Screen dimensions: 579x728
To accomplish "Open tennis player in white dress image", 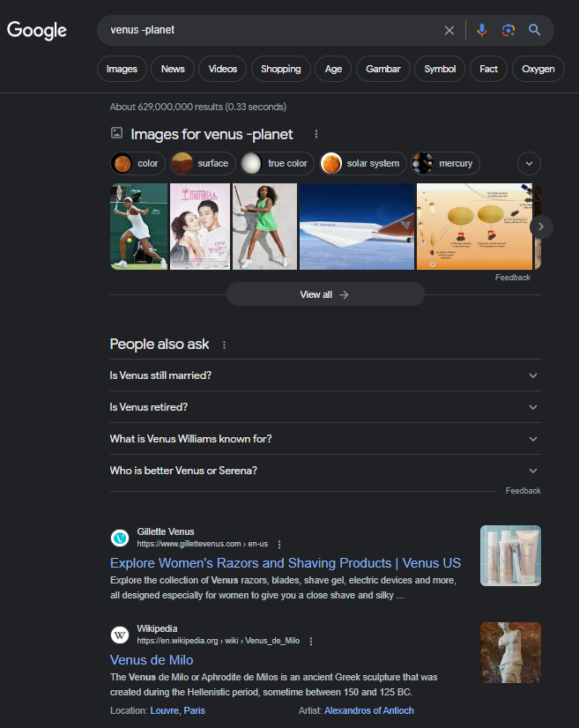I will [x=139, y=227].
